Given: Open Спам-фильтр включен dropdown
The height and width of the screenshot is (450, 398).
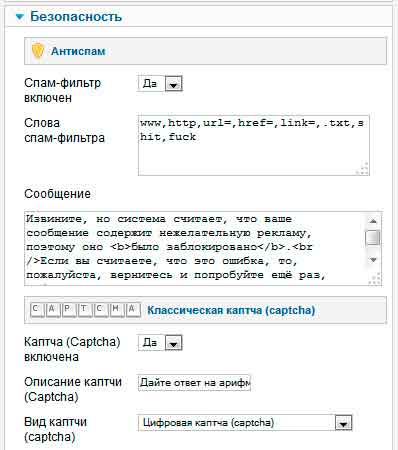Looking at the screenshot, I should click(160, 84).
